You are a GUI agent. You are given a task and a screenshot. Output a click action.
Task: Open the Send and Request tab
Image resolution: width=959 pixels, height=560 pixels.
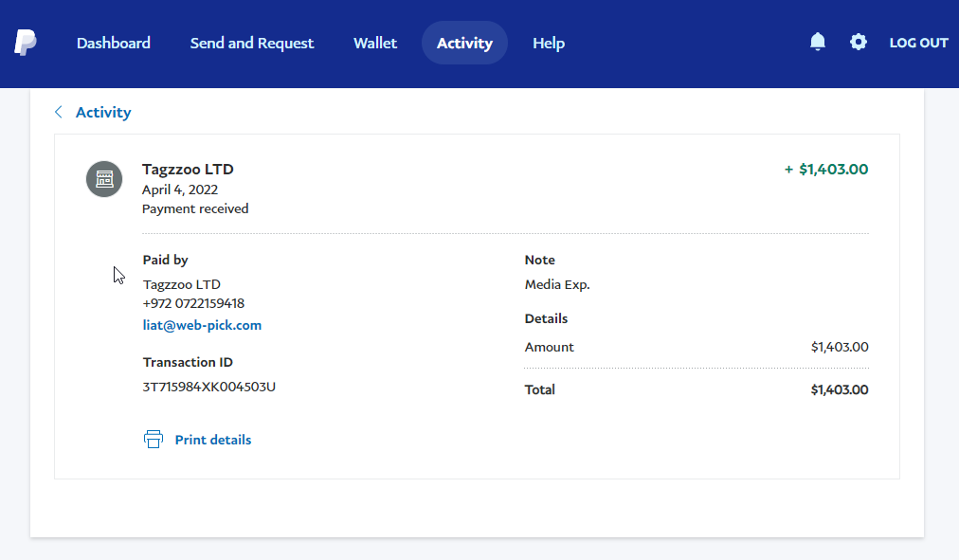point(252,43)
